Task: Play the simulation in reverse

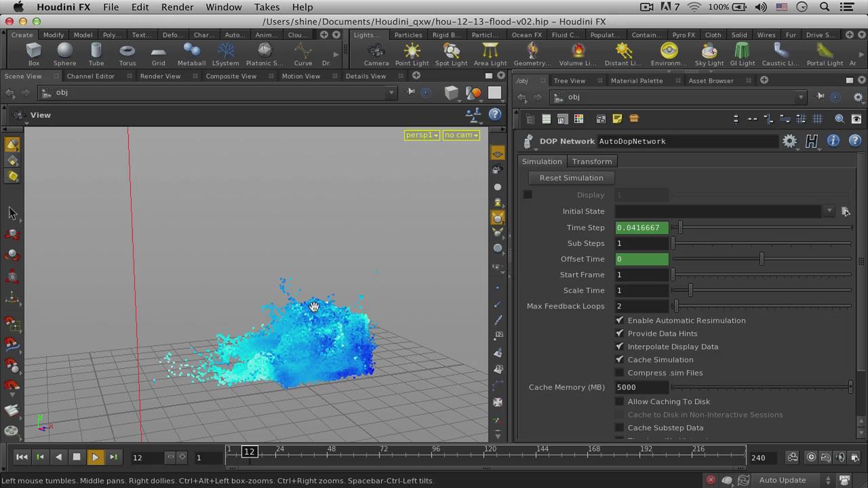Action: pyautogui.click(x=58, y=457)
